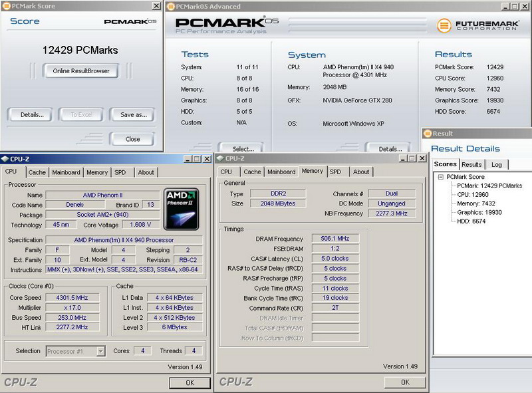
Task: Click the left CPU-Z window title icon
Action: click(x=5, y=158)
